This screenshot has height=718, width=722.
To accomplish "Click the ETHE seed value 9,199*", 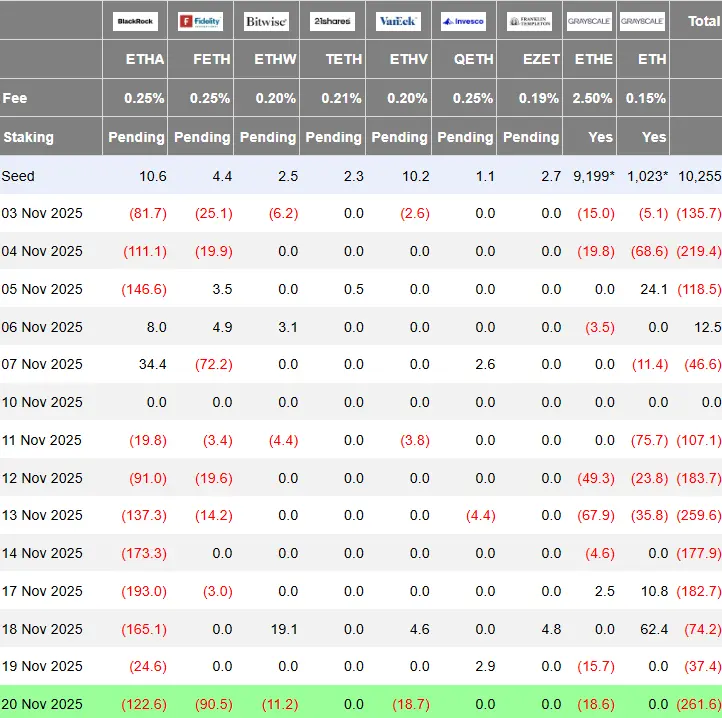I will [x=594, y=176].
